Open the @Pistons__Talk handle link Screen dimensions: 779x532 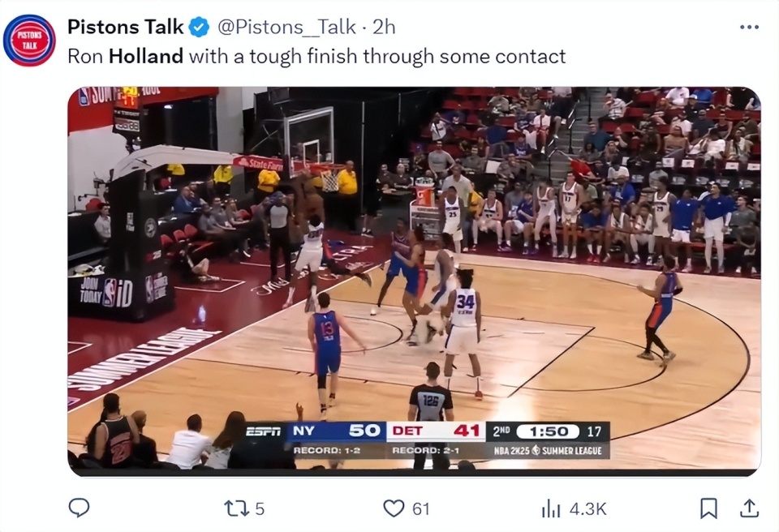(286, 27)
